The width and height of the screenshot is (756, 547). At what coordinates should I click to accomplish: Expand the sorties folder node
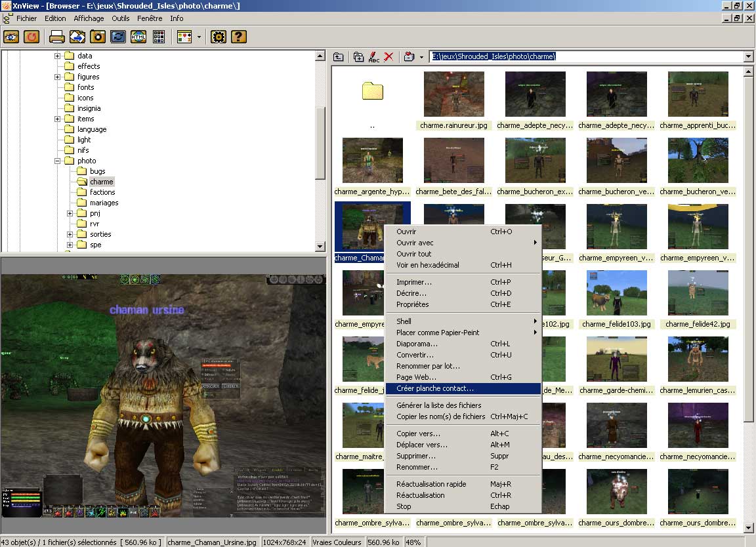(x=70, y=234)
